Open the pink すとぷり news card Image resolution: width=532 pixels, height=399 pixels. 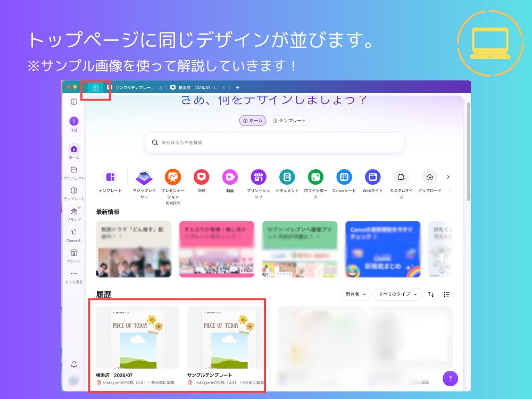pyautogui.click(x=217, y=250)
